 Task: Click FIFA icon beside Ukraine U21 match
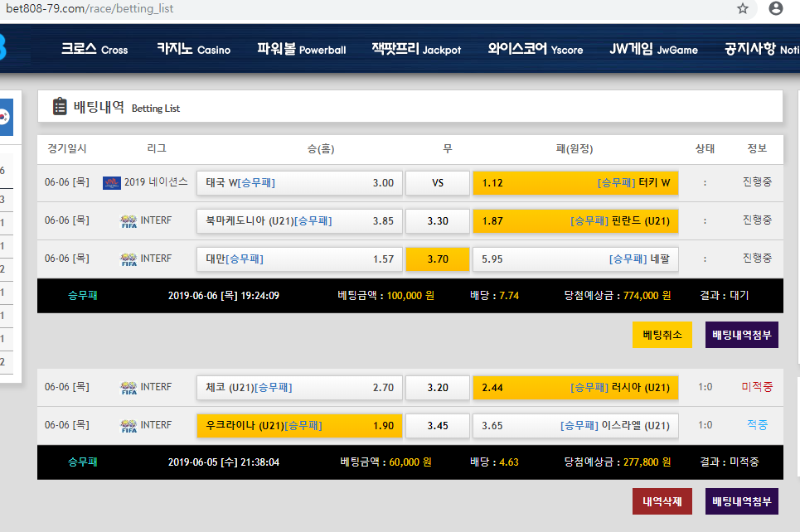128,426
